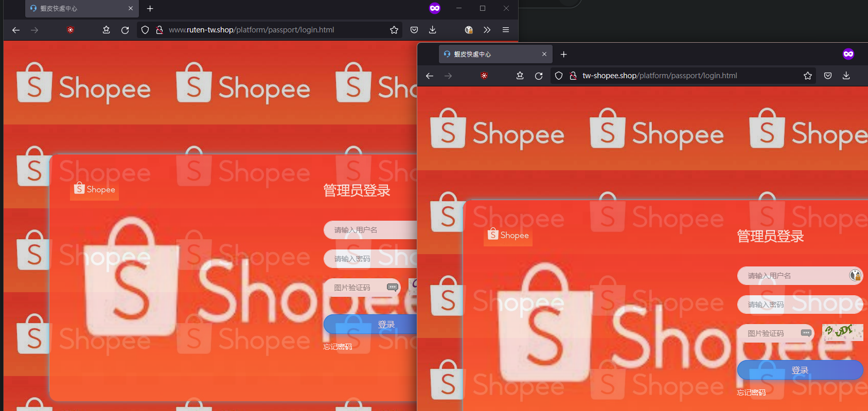Focus captcha field 图片验证码 in ruten-tw.shop window
Image resolution: width=868 pixels, height=411 pixels.
[362, 288]
